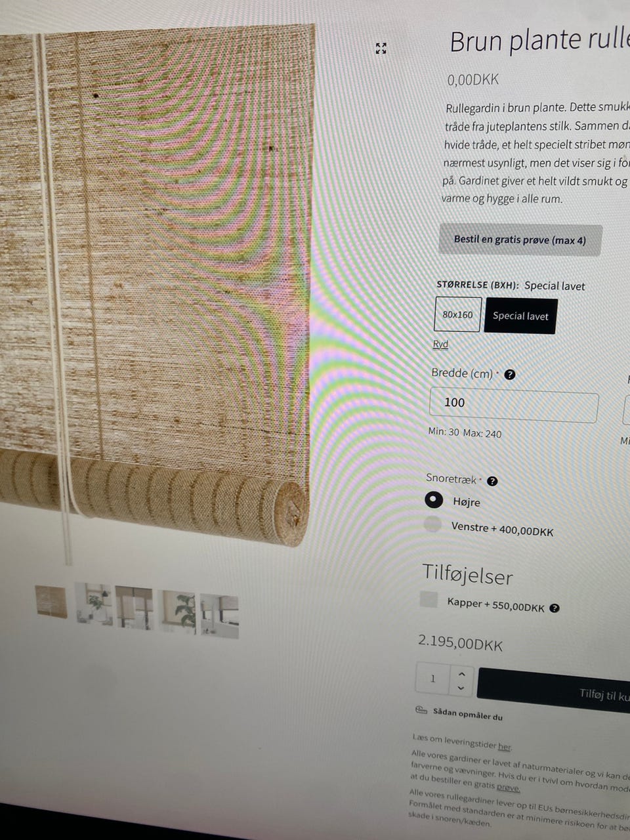Open the Sådan opmåler du link

pos(467,715)
